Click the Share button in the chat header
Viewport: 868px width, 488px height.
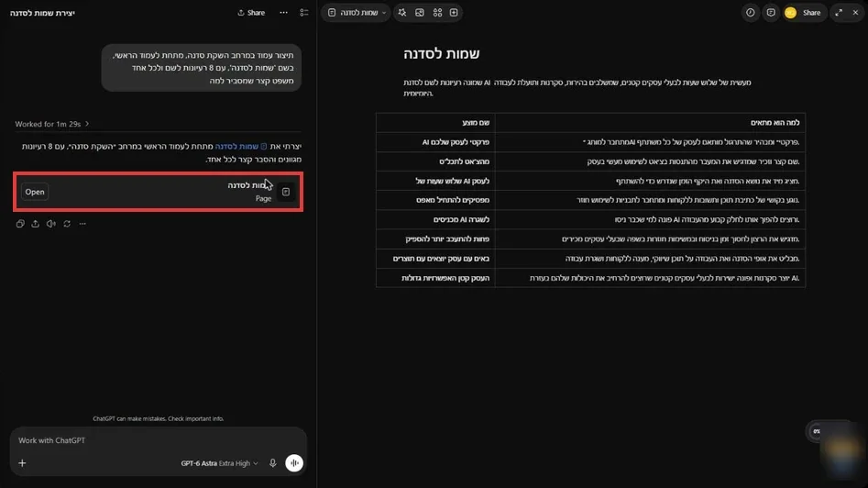(x=251, y=12)
